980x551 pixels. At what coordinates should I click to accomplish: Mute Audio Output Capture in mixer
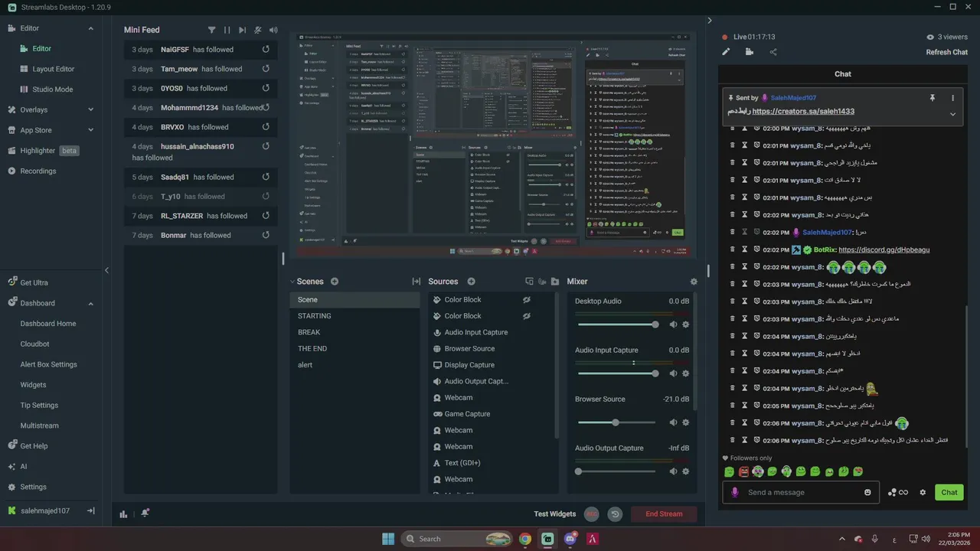coord(673,471)
